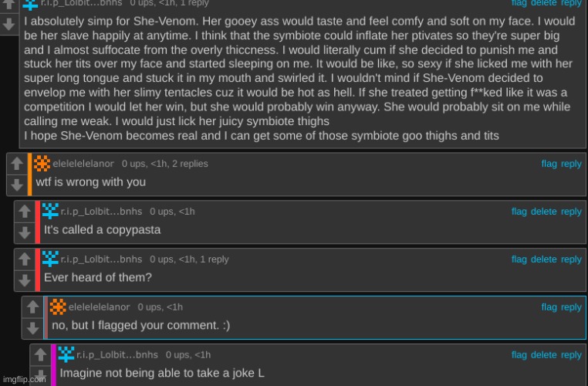Screen dimensions: 588x386
Task: Upvote the "It's called a copypasta" comment
Action: click(25, 212)
